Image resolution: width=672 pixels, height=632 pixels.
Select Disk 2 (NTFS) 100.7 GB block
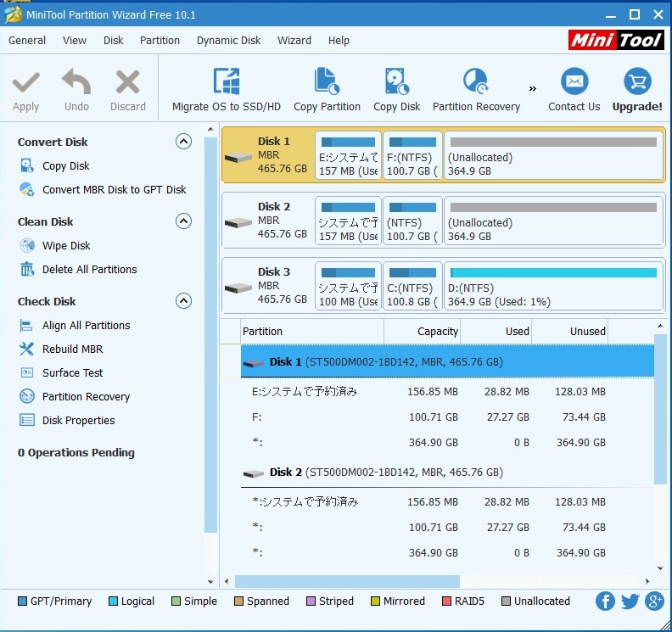412,221
